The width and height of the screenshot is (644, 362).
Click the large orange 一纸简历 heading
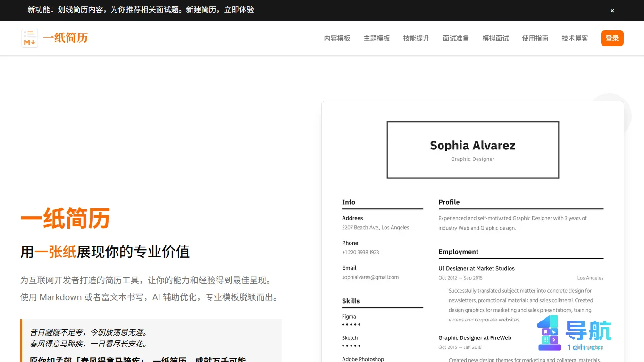point(65,218)
